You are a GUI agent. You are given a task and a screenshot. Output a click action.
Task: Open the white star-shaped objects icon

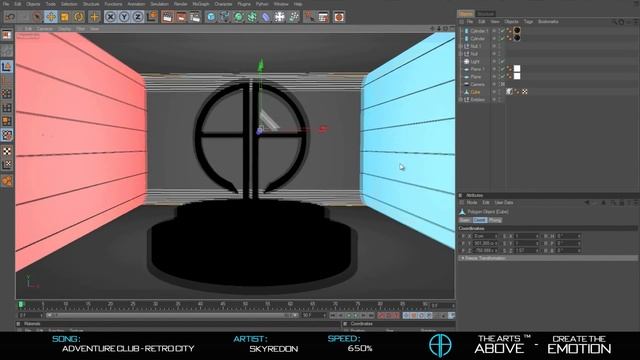pyautogui.click(x=280, y=17)
